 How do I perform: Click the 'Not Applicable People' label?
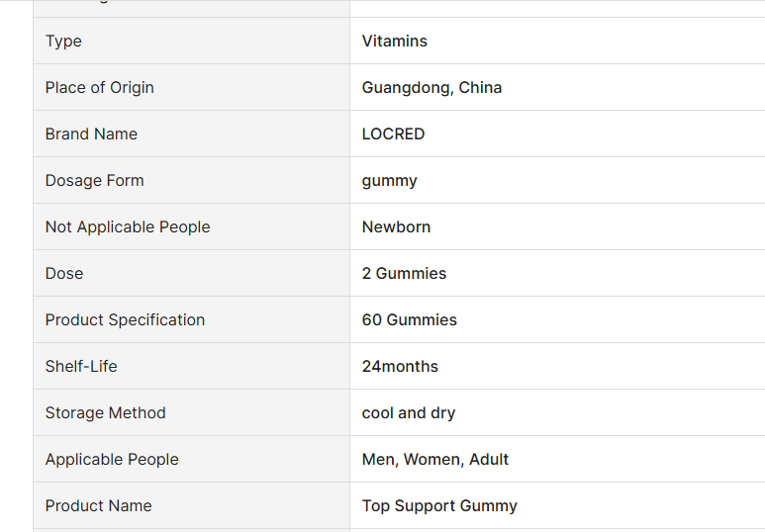pyautogui.click(x=128, y=227)
